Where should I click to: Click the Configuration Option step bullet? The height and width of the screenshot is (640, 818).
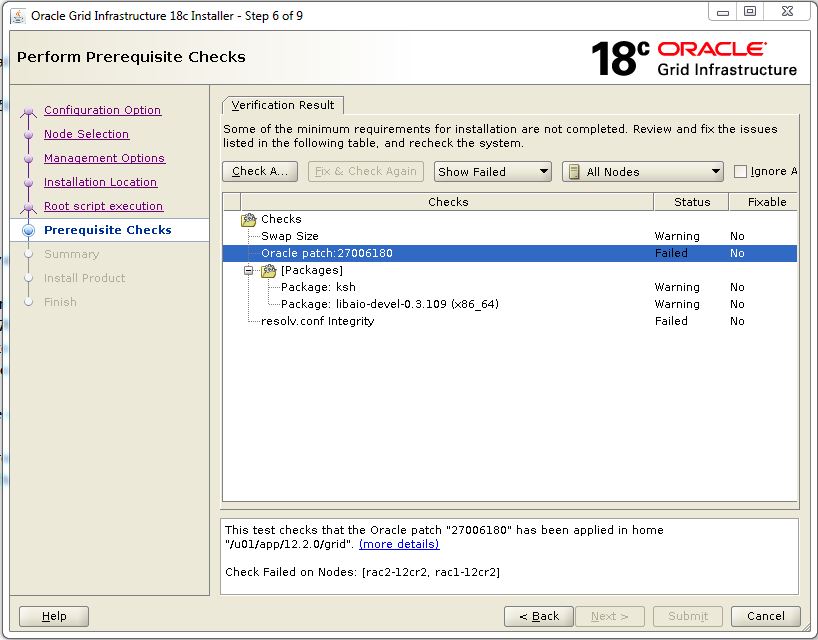tap(29, 111)
